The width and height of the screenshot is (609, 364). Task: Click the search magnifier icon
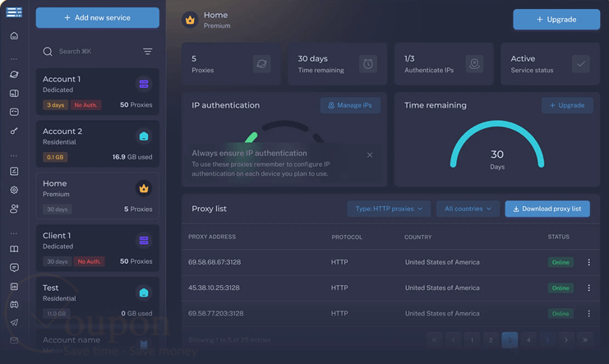(48, 52)
